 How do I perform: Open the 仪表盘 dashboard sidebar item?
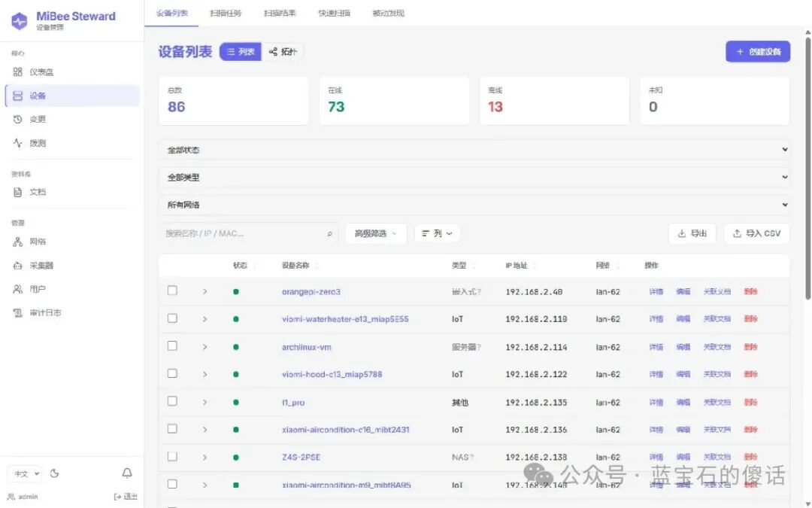(x=72, y=72)
